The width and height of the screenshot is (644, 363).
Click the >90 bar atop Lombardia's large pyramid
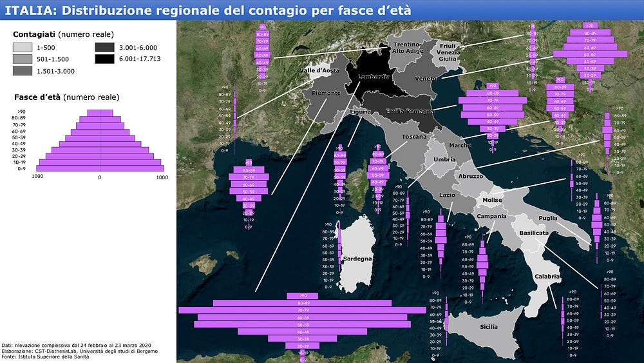click(x=303, y=295)
